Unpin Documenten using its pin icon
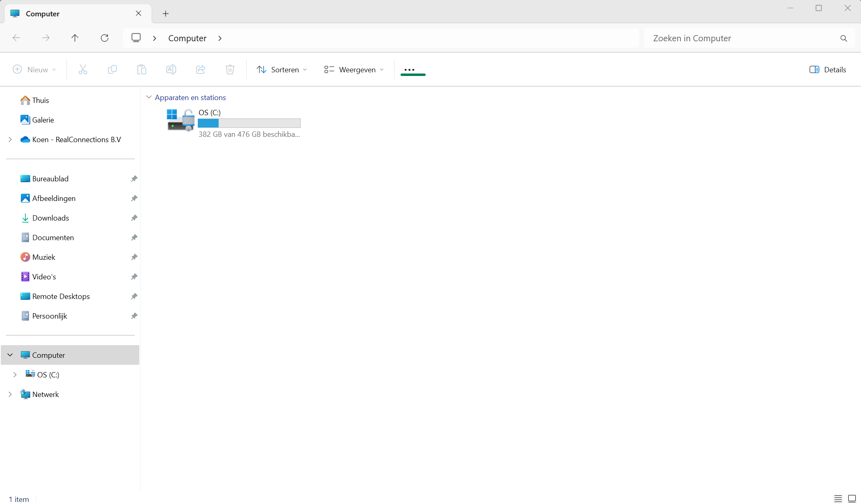This screenshot has height=504, width=861. [134, 238]
